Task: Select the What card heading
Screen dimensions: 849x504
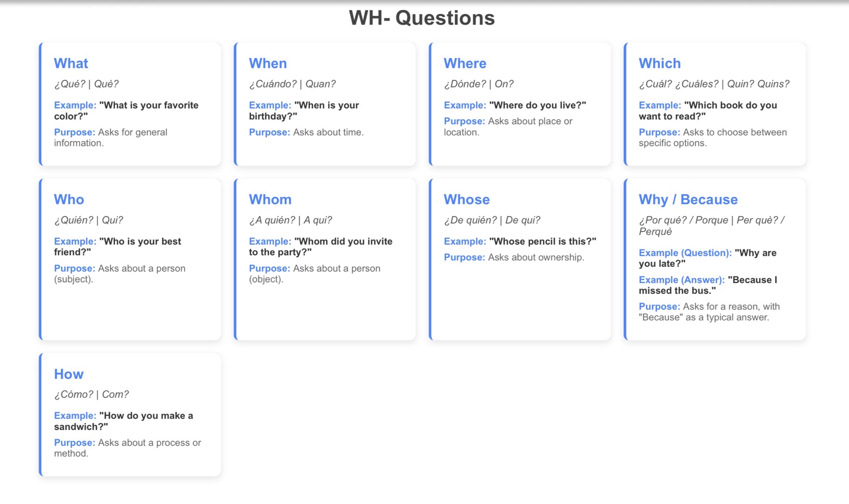Action: coord(71,63)
